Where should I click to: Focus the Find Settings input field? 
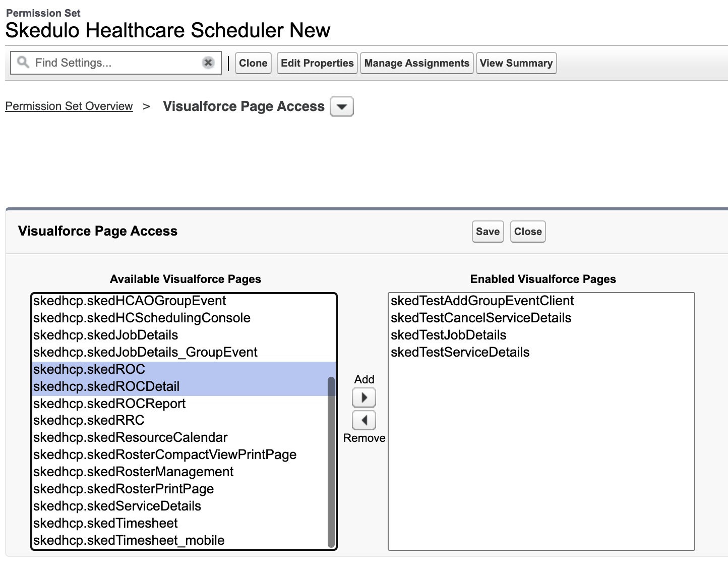[116, 63]
